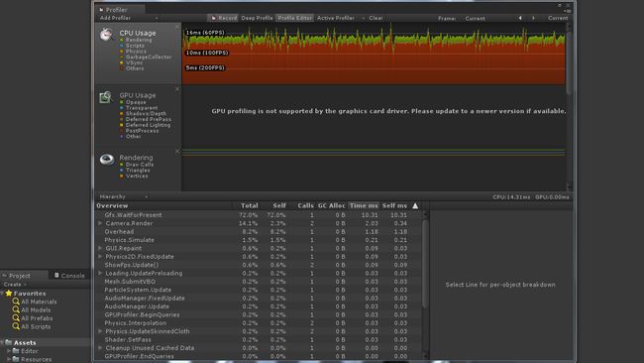Toggle Draw Calls in Rendering module
This screenshot has width=644, height=363.
(121, 165)
